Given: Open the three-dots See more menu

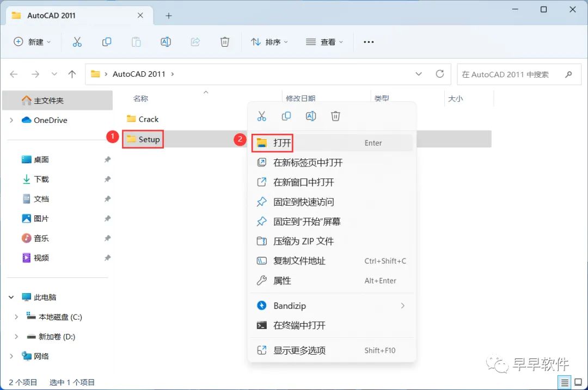Looking at the screenshot, I should (369, 42).
